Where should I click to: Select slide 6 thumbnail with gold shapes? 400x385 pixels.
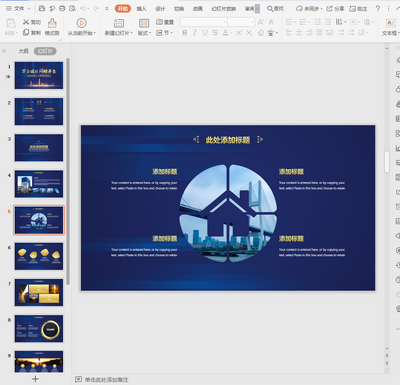click(x=39, y=256)
